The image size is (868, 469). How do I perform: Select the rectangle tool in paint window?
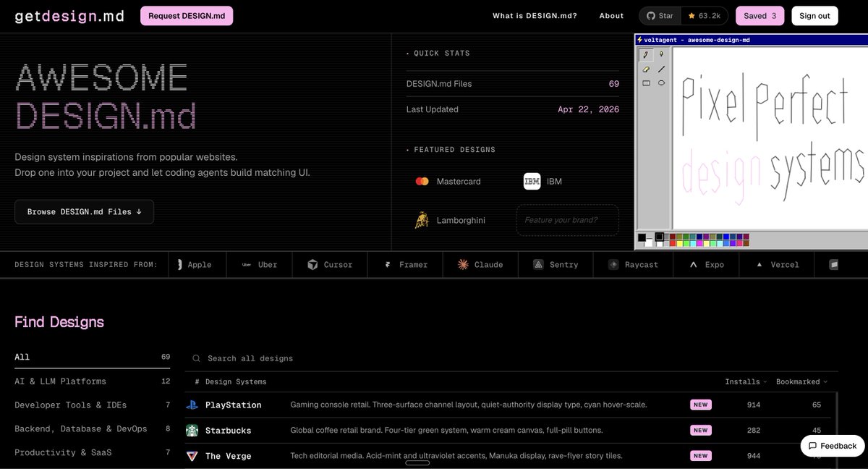[646, 83]
